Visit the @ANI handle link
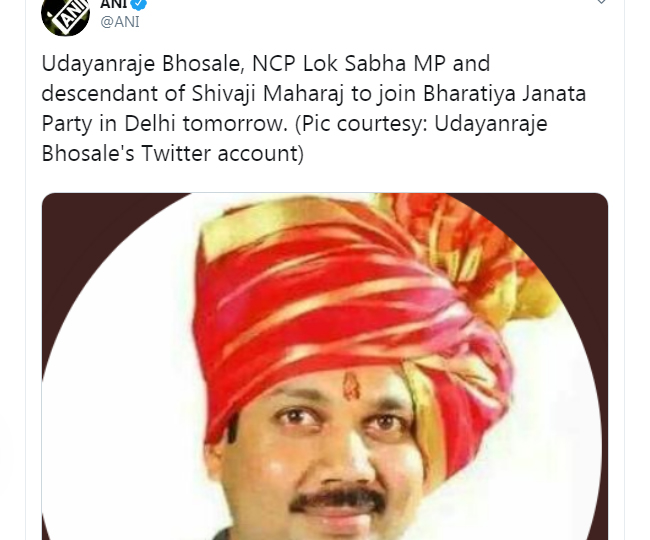Viewport: 650px width, 540px height. click(x=120, y=22)
